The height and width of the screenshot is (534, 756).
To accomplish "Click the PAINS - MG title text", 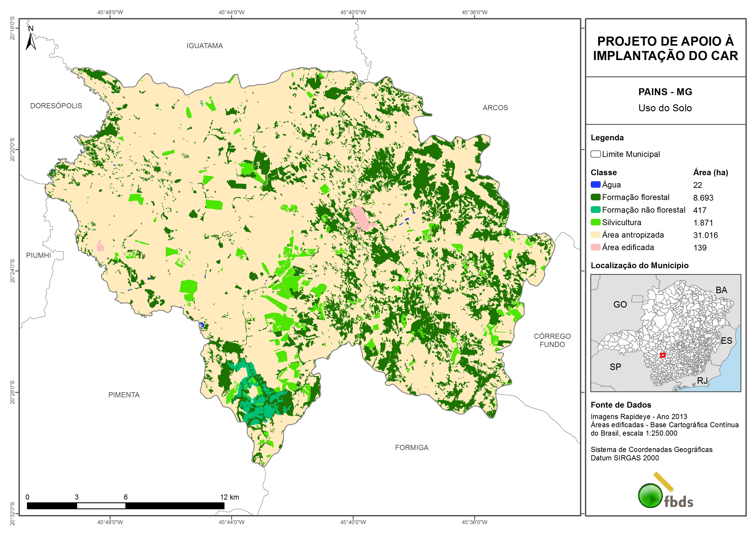I will (665, 92).
